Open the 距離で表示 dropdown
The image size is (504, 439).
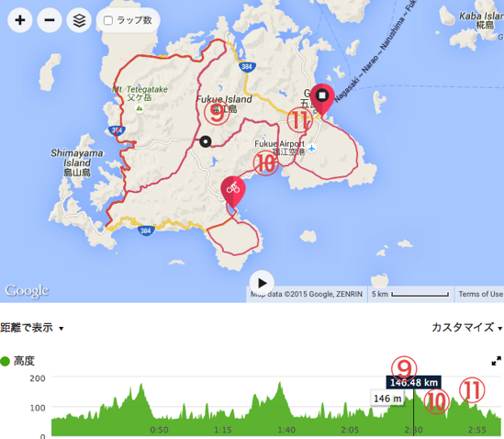click(32, 328)
